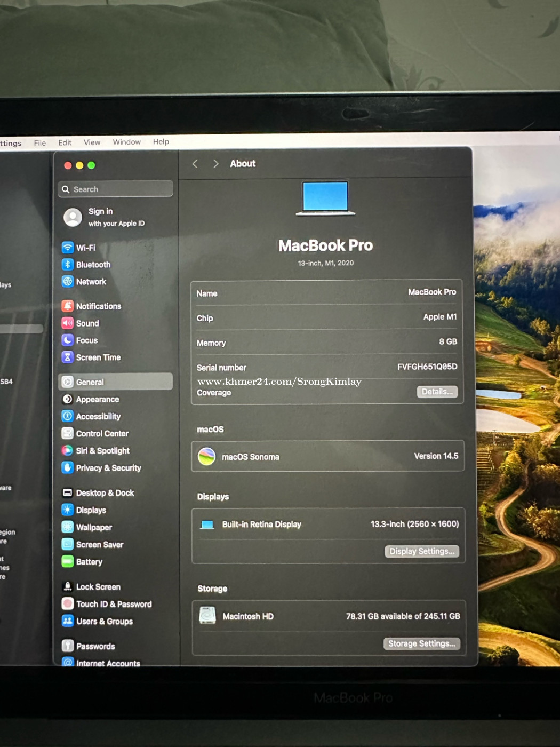Viewport: 560px width, 747px height.
Task: Click the Control Center label
Action: click(102, 434)
